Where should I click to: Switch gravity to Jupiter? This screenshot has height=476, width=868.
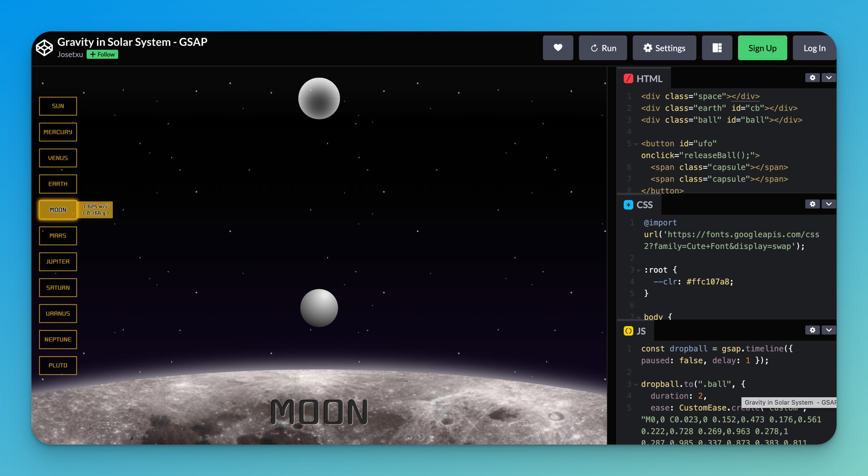(58, 261)
